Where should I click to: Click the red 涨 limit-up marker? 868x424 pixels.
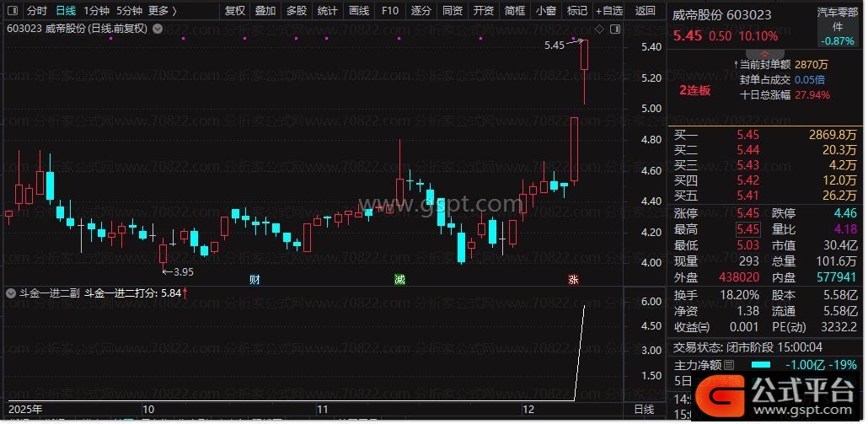[573, 279]
